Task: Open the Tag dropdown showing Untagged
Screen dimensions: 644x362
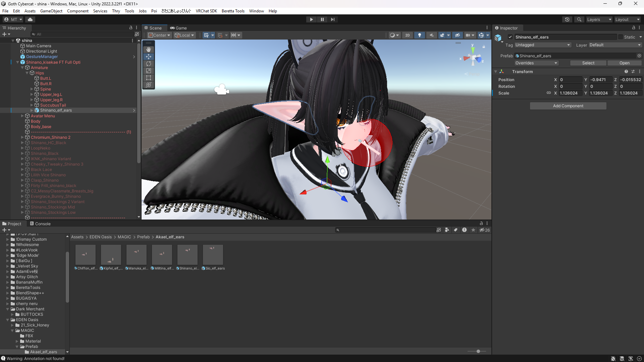Action: pos(542,45)
